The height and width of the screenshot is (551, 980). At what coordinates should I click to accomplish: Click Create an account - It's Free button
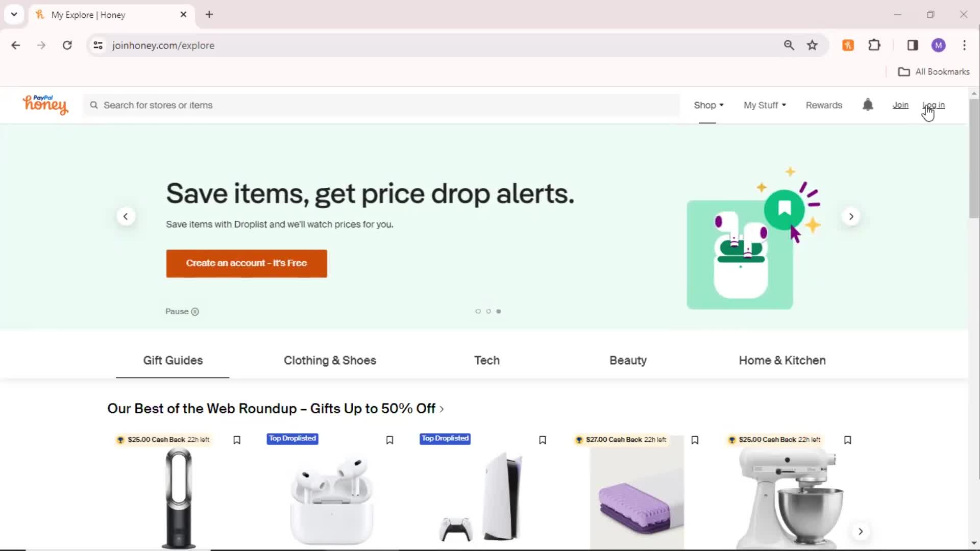pyautogui.click(x=247, y=263)
